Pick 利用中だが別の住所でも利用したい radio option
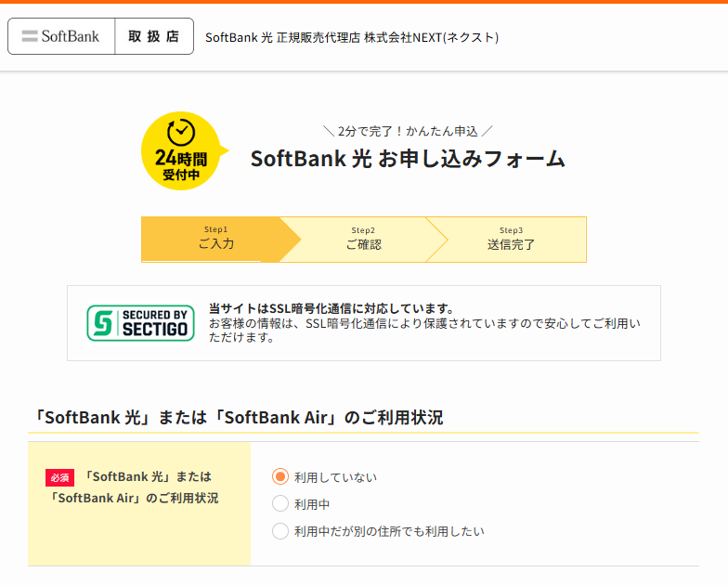This screenshot has width=728, height=585. (280, 531)
